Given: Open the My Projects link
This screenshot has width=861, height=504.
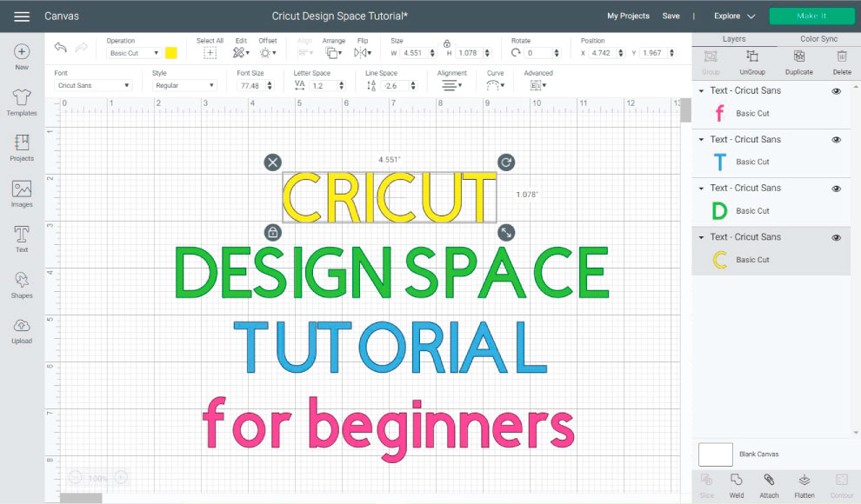Looking at the screenshot, I should pos(628,17).
